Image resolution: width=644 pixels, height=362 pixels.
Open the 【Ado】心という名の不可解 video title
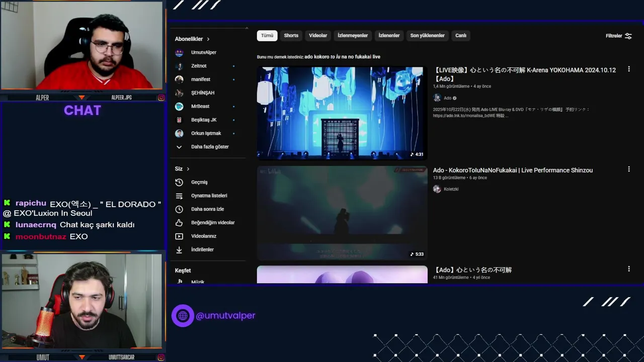coord(472,270)
